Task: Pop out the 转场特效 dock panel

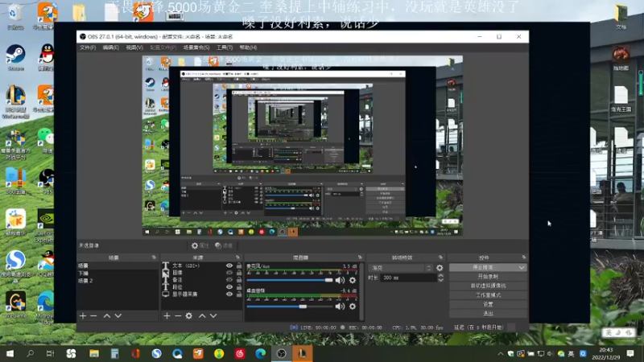Action: [x=440, y=257]
